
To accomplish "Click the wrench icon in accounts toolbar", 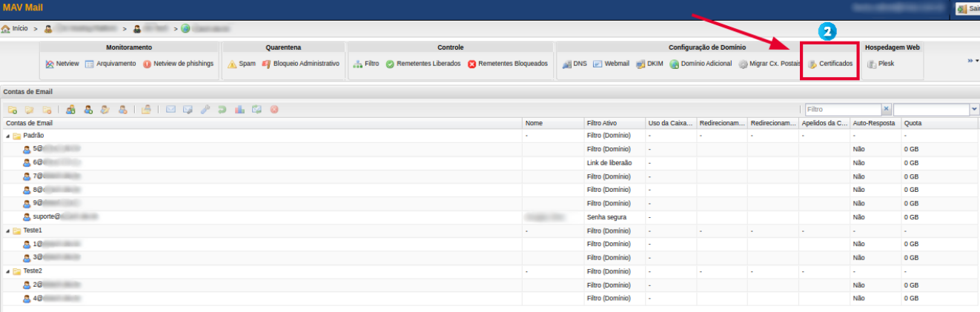I will coord(205,110).
